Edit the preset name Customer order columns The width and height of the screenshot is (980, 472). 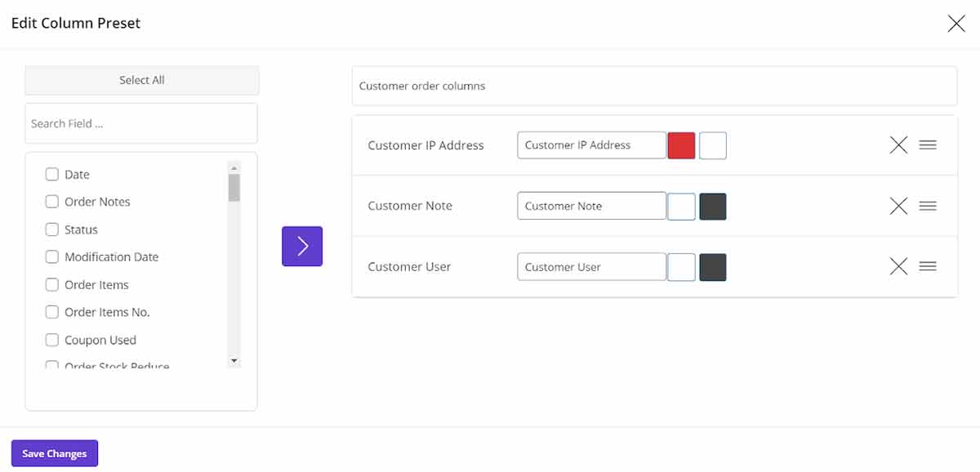653,86
